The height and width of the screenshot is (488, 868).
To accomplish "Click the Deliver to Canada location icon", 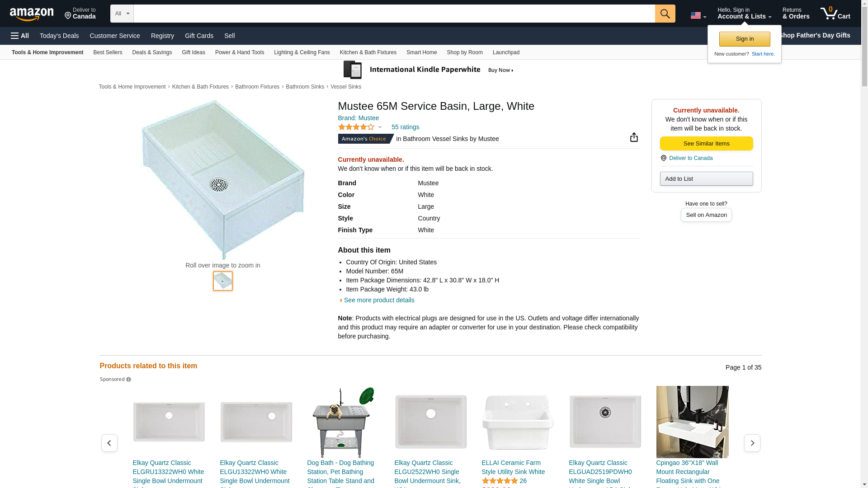I will pos(664,158).
